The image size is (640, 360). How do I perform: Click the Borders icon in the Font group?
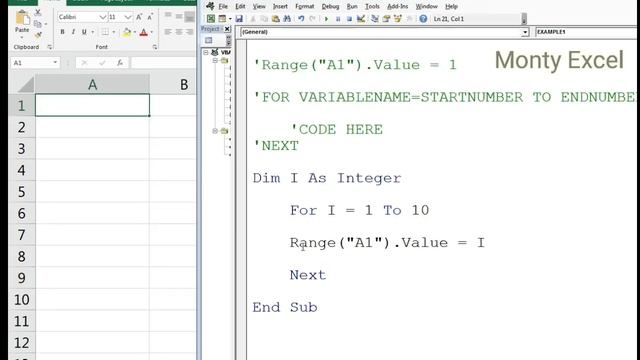[105, 32]
